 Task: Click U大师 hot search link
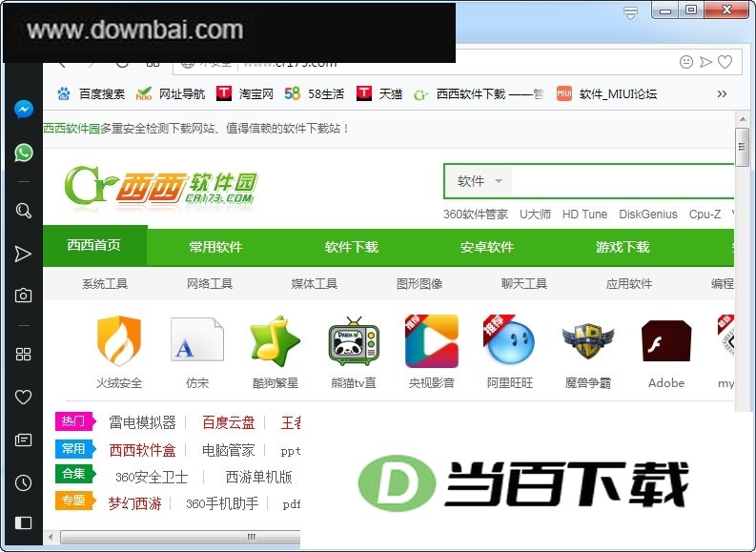click(535, 215)
